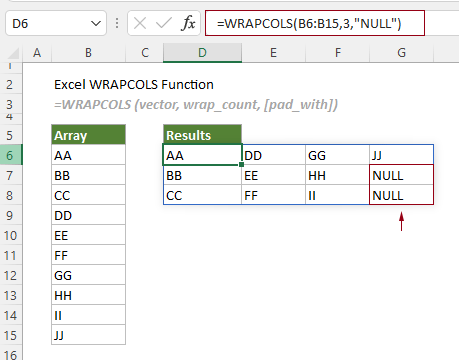This screenshot has width=459, height=360.
Task: Select Array cell 'HH' in column B
Action: click(x=88, y=295)
